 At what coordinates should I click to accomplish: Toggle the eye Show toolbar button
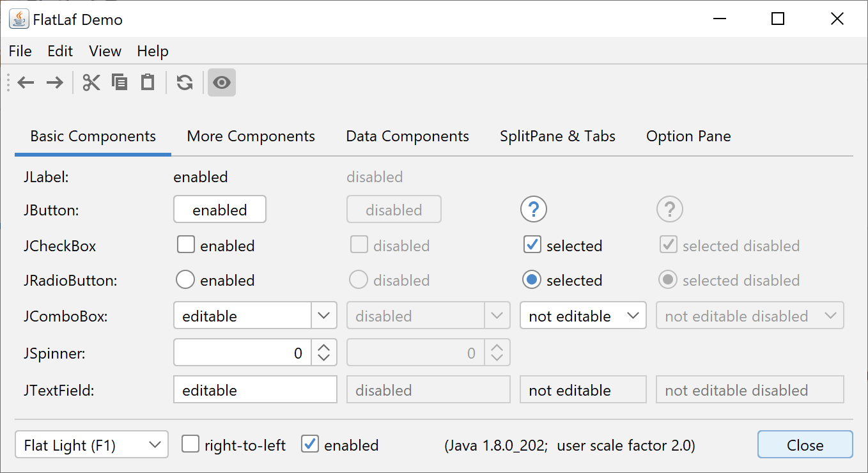click(222, 82)
